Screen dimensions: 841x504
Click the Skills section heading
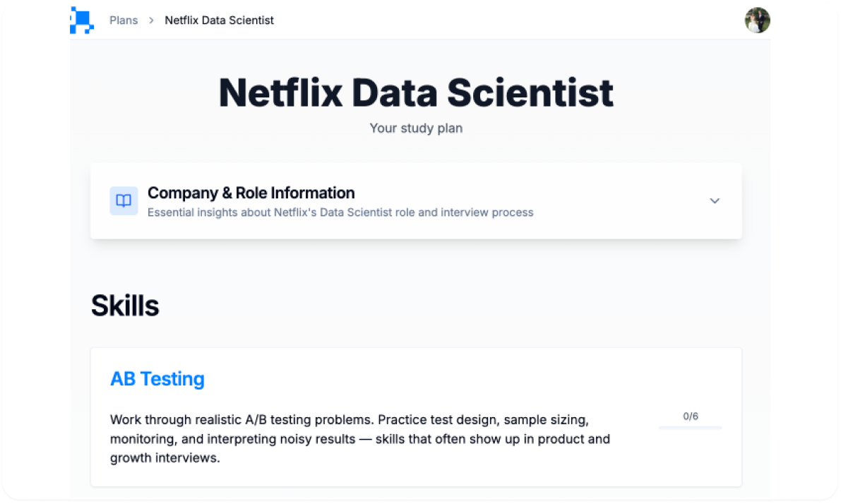point(125,306)
